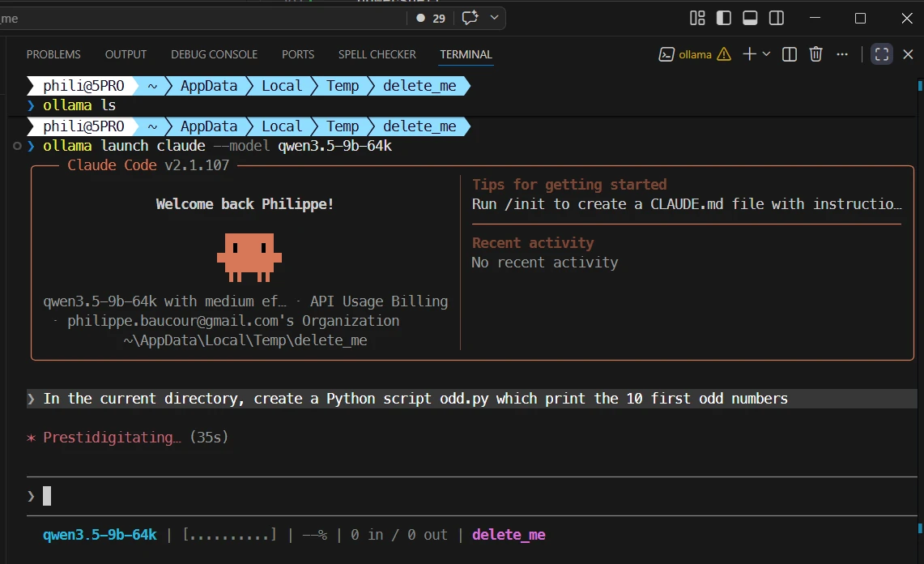Click the context progress bar indicator
Image resolution: width=924 pixels, height=564 pixels.
click(229, 535)
